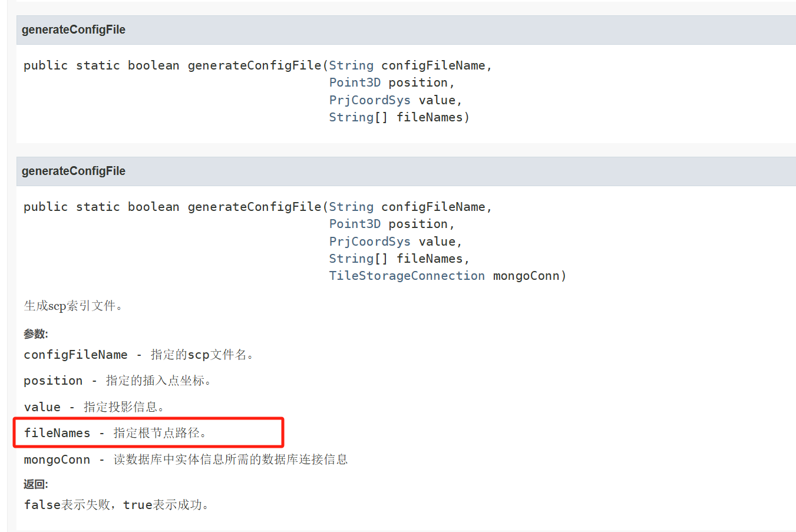Open Point3D link in second method signature
The height and width of the screenshot is (532, 796).
355,224
